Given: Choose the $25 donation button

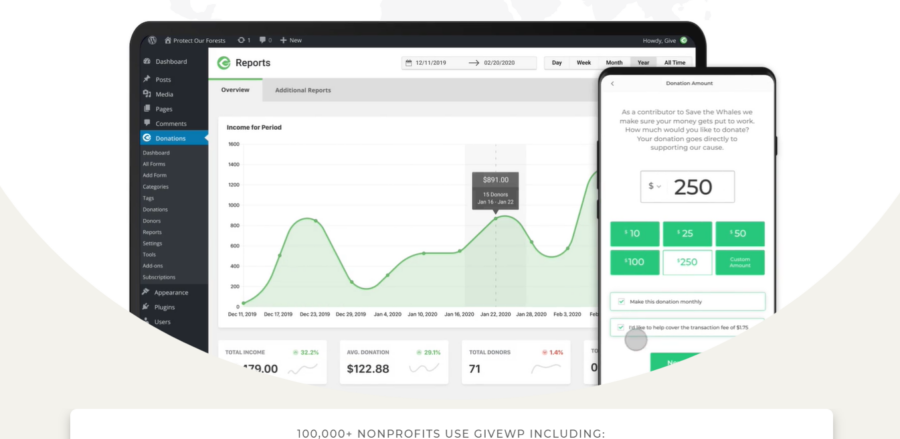Looking at the screenshot, I should coord(687,234).
